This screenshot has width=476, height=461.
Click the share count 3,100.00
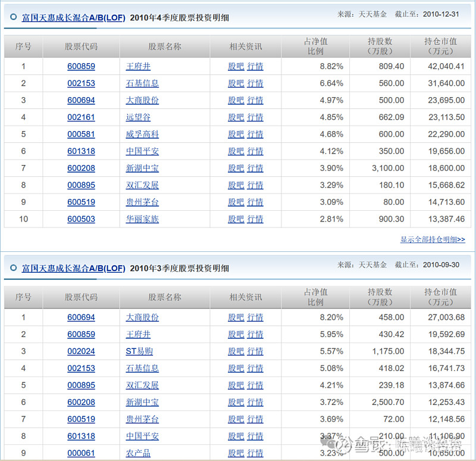[388, 168]
